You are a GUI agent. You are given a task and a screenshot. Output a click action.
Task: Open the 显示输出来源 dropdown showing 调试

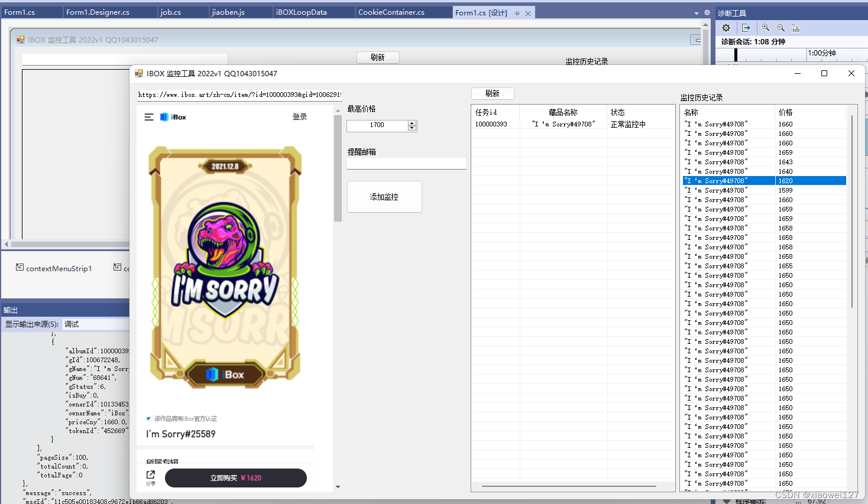[x=96, y=324]
